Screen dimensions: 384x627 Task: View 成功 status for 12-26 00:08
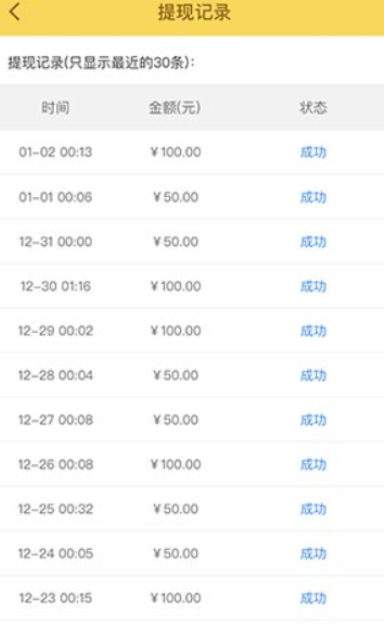point(313,464)
